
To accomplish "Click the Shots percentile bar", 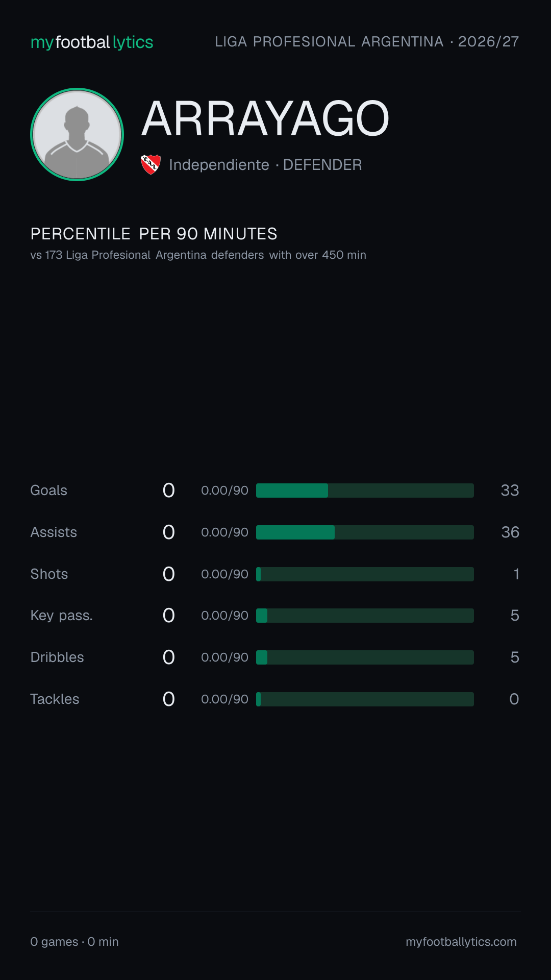I will (365, 574).
